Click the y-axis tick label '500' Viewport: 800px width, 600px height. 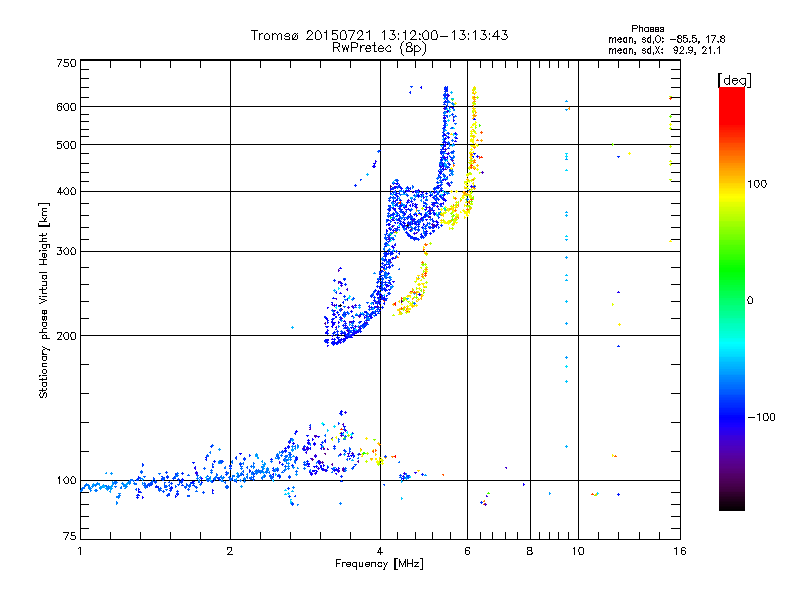67,145
